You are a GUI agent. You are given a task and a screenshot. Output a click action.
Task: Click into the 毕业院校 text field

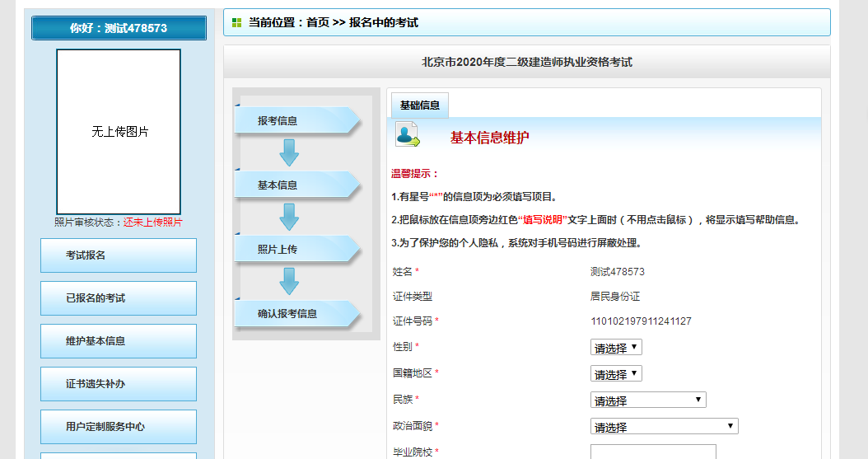point(652,452)
